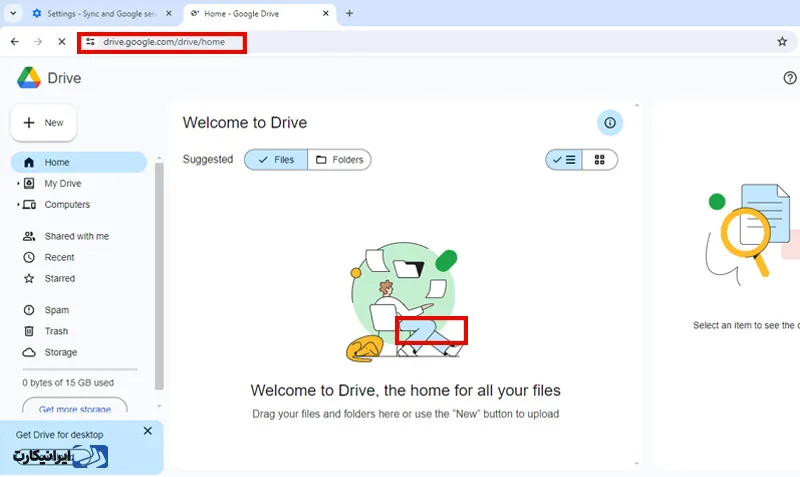Viewport: 800px width, 477px height.
Task: Stop loading the page
Action: [62, 42]
